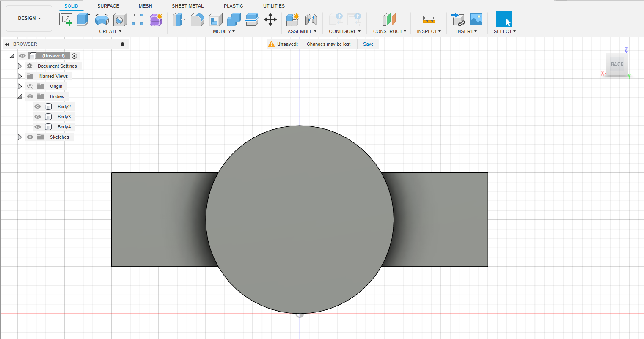Click the Save link in unsaved banner

(368, 44)
